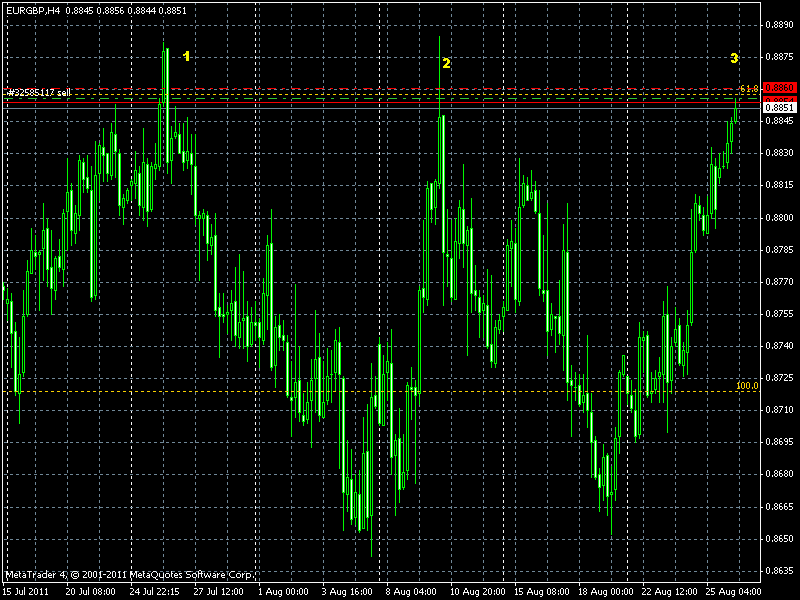
Task: Click the 0.8695 price axis value
Action: 780,441
